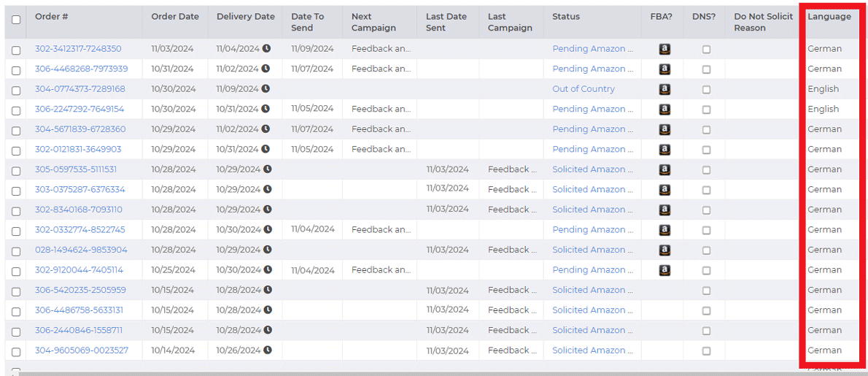The height and width of the screenshot is (376, 868).
Task: Click the Out of Country status link
Action: pos(584,89)
